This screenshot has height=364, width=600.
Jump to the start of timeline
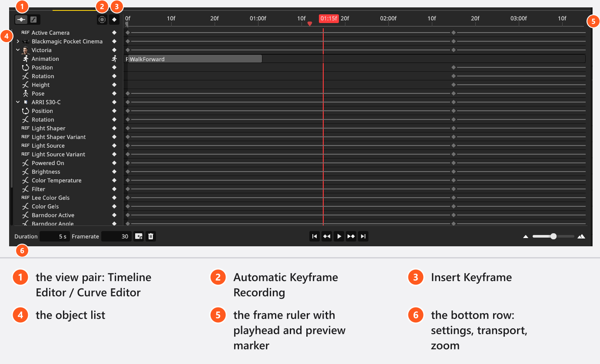coord(315,236)
